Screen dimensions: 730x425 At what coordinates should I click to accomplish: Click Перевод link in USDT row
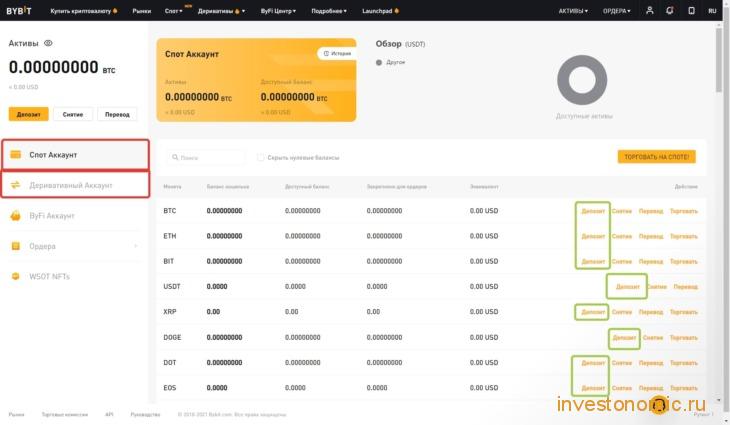(685, 287)
